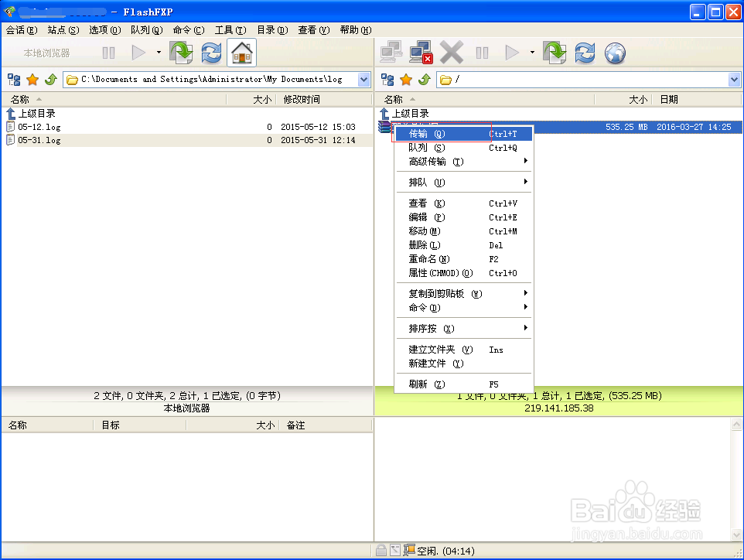This screenshot has height=560, width=744.
Task: Click the remote Connect computers icon
Action: click(392, 53)
